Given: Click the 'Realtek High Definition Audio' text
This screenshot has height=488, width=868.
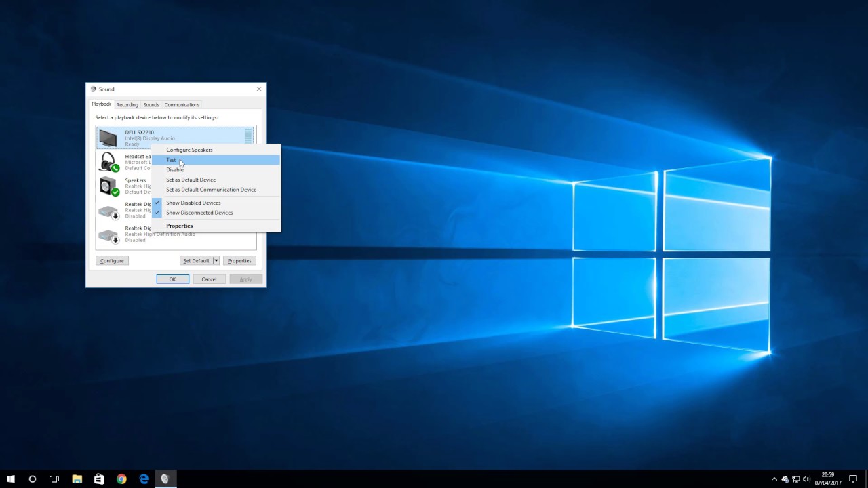Looking at the screenshot, I should tap(160, 234).
